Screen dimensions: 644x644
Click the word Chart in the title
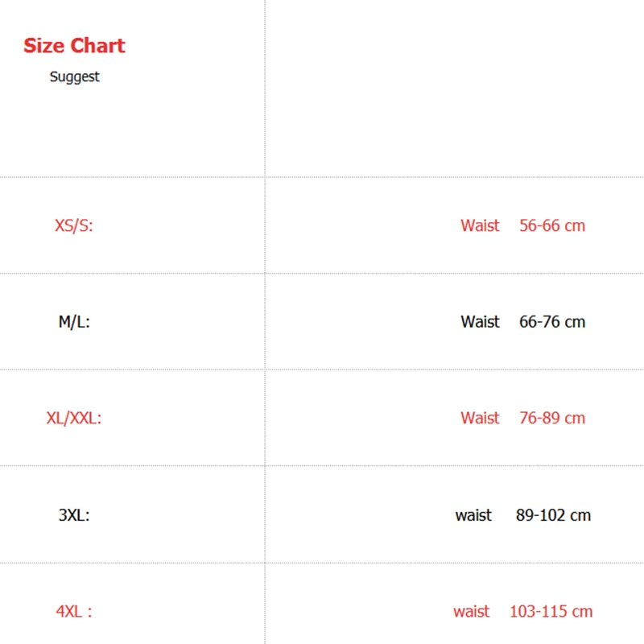click(97, 46)
